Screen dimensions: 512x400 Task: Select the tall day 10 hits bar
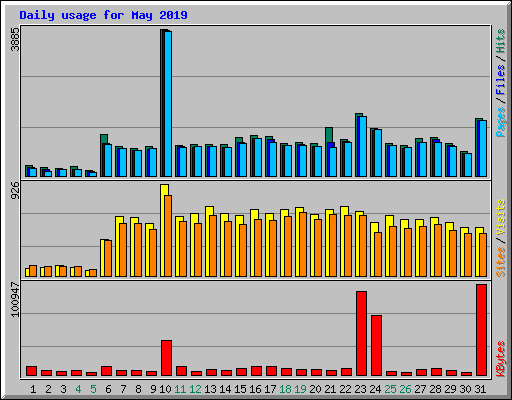[162, 103]
